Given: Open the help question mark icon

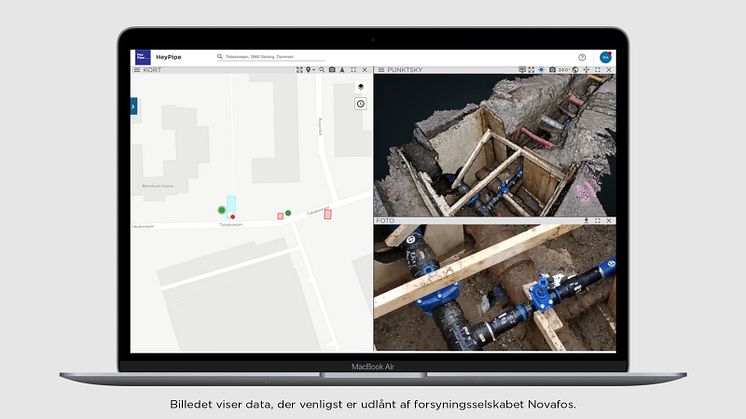Looking at the screenshot, I should tap(582, 58).
